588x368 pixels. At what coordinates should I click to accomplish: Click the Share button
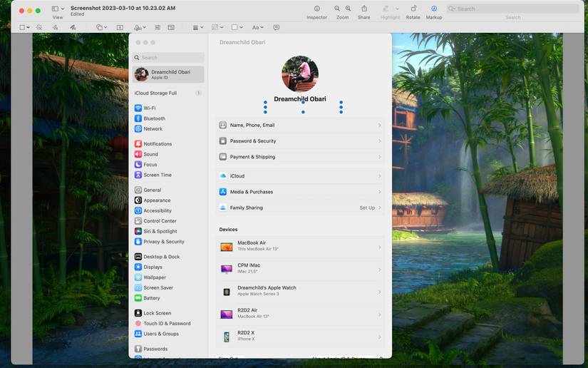[x=363, y=9]
